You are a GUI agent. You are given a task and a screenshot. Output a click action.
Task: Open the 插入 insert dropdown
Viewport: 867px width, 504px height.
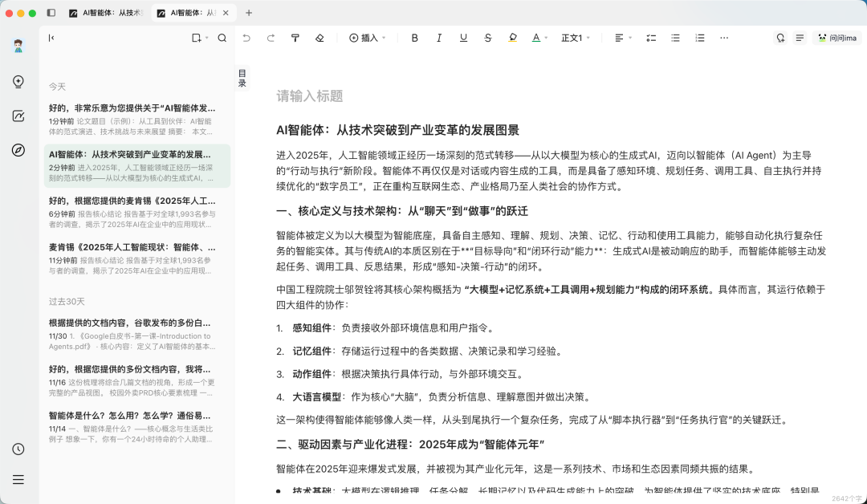pyautogui.click(x=366, y=38)
